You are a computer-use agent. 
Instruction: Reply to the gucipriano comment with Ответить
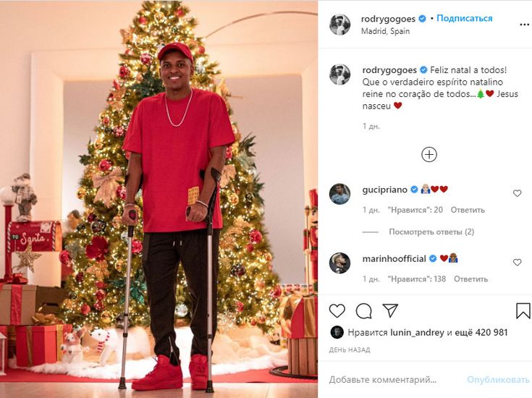(x=468, y=210)
